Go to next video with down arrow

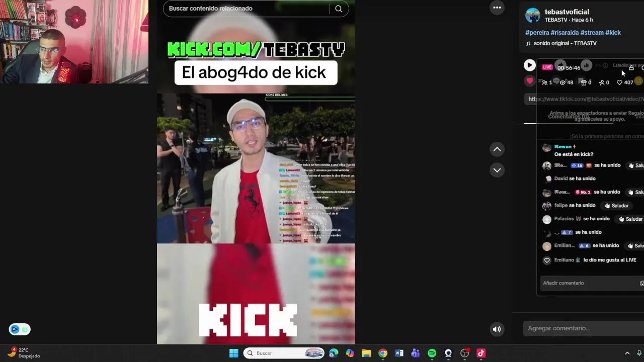(497, 170)
